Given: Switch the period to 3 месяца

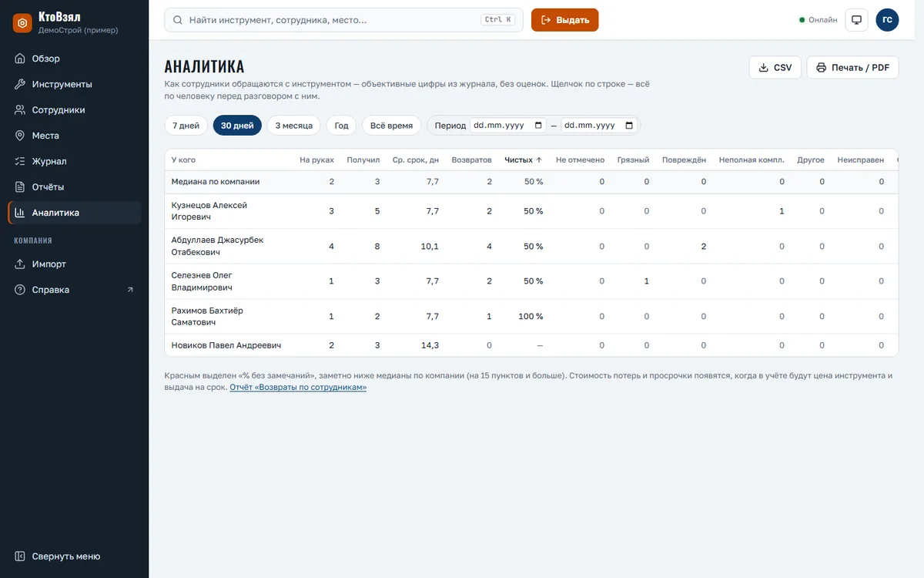Looking at the screenshot, I should [293, 126].
